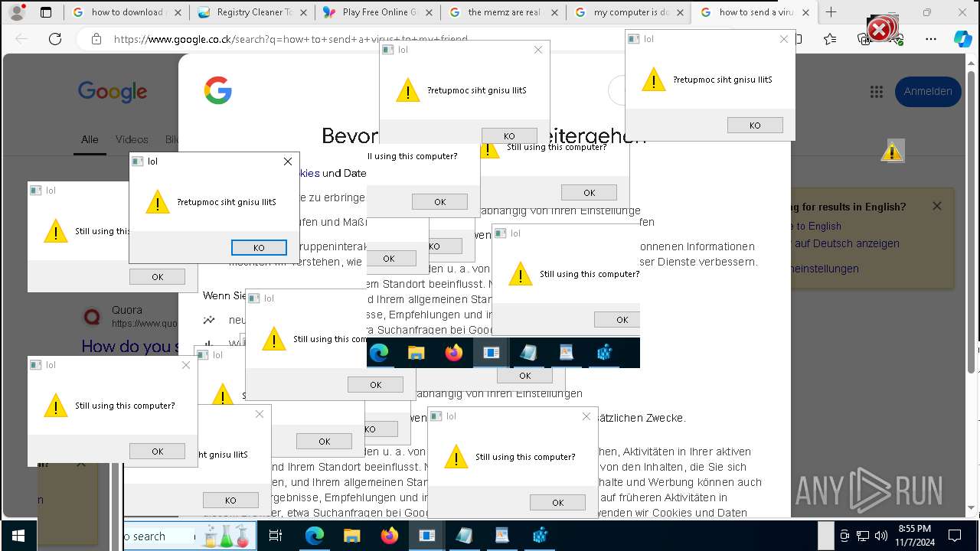Open File Explorer from the bottom taskbar
Screen dimensions: 980x551
pyautogui.click(x=351, y=536)
